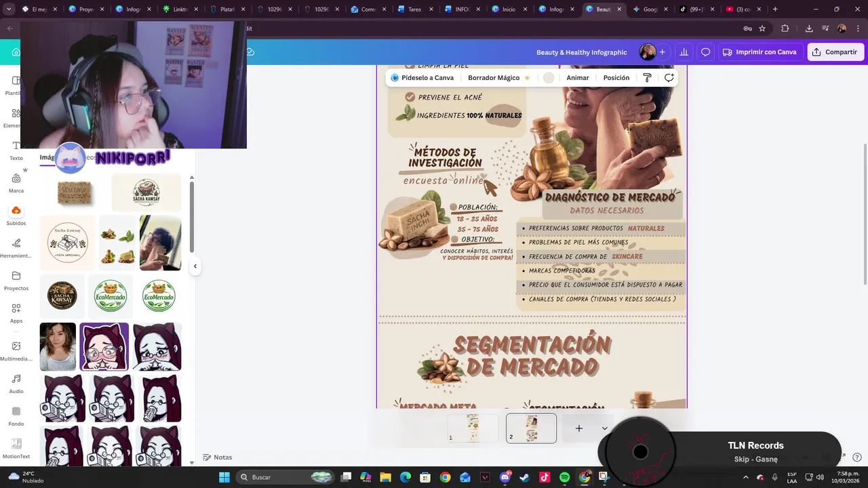
Task: Select page 1 thumbnail
Action: [473, 428]
